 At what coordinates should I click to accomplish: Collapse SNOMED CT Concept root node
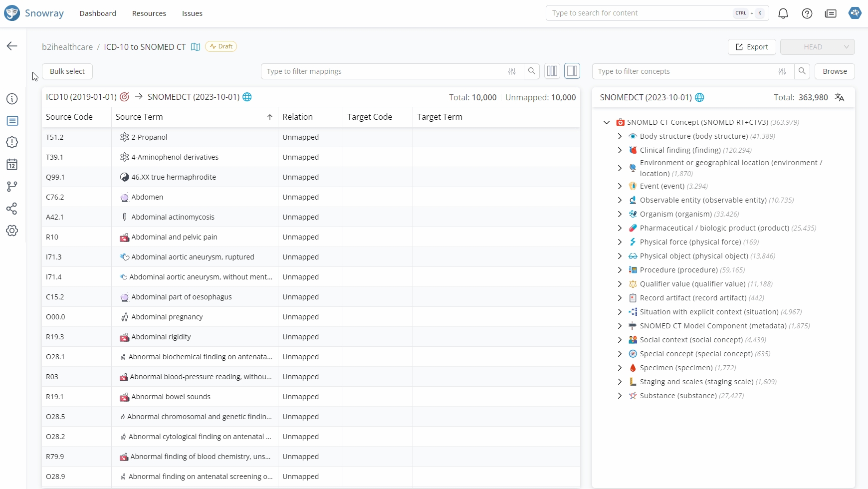[607, 122]
